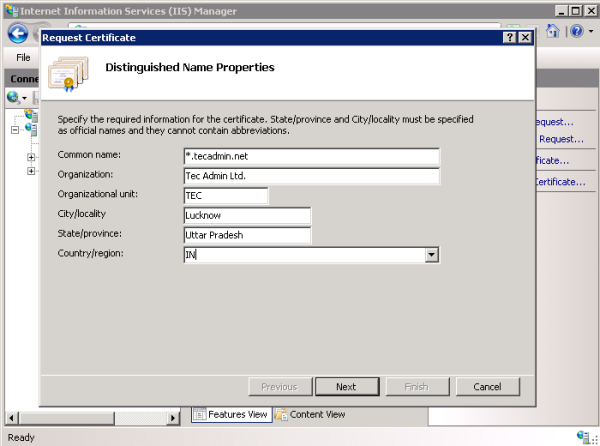This screenshot has width=600, height=446.
Task: Click into the City/locality field
Action: [x=247, y=216]
